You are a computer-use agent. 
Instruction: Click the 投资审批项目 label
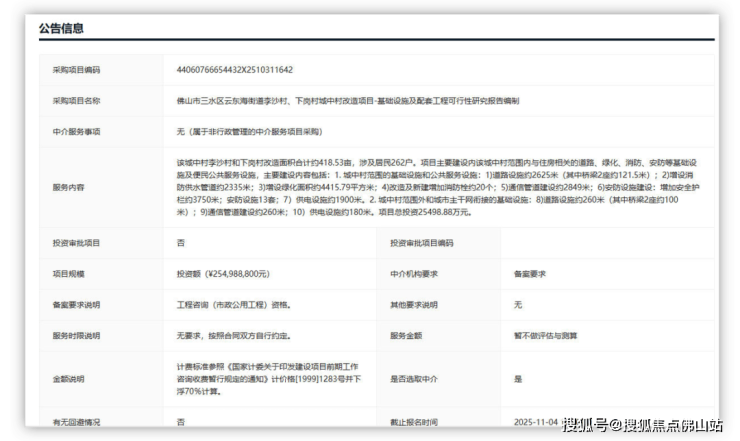[x=77, y=243]
